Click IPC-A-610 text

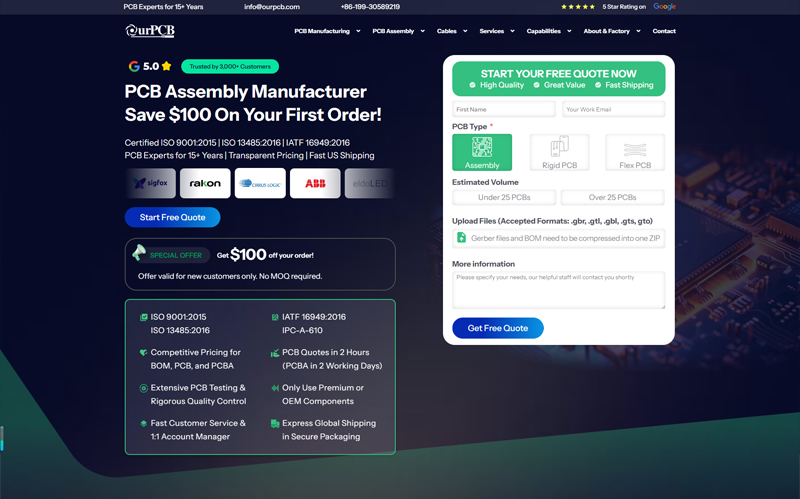coord(302,330)
